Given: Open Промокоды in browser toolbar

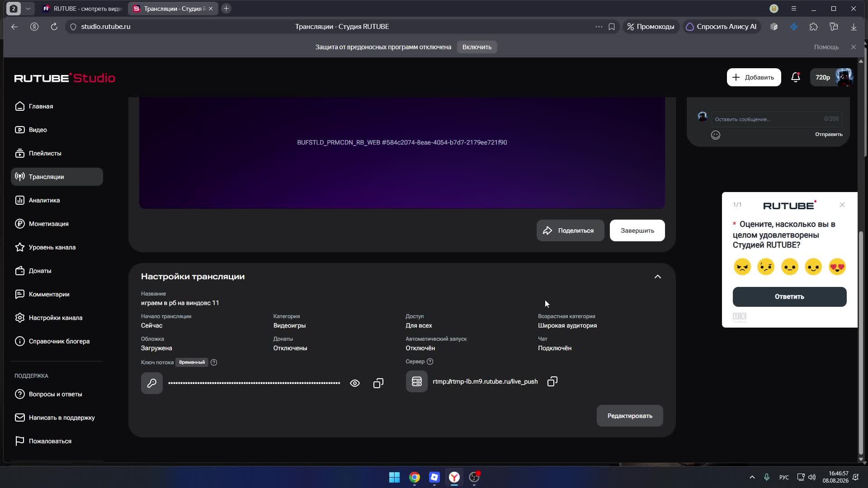Looking at the screenshot, I should click(x=651, y=27).
